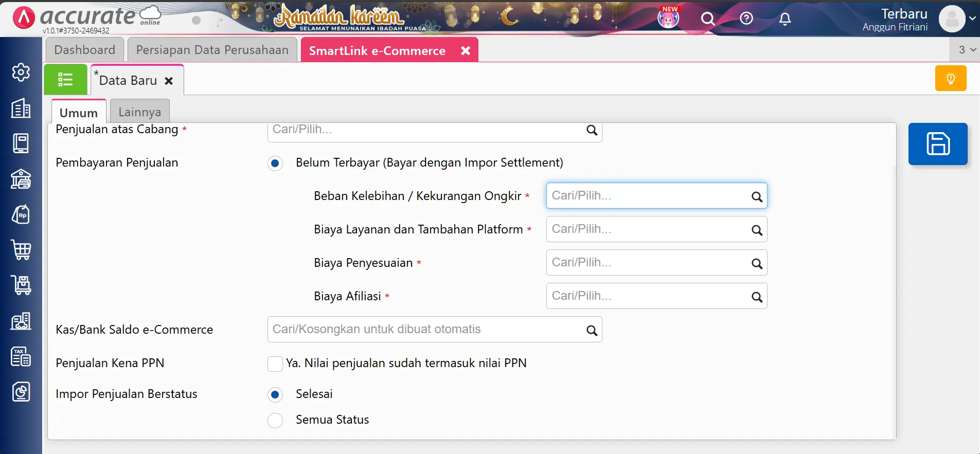Image resolution: width=980 pixels, height=454 pixels.
Task: Click the Ya. Nilai penjualan termasuk PPN label
Action: pyautogui.click(x=406, y=364)
